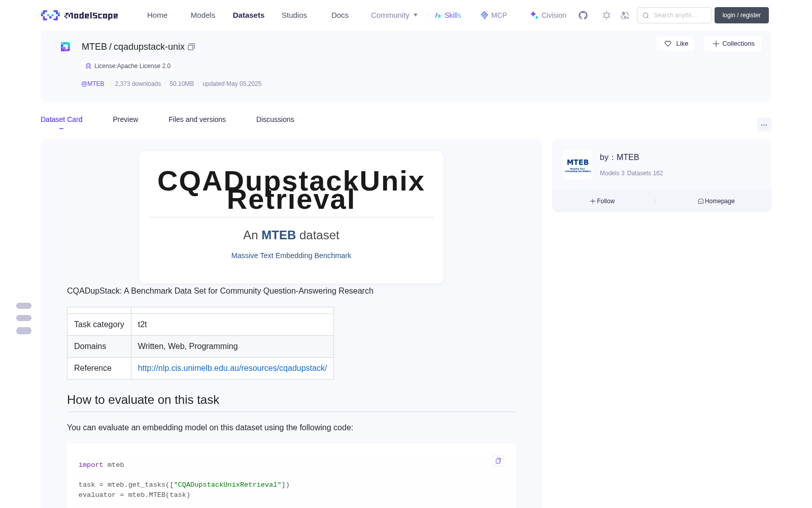
Task: Copy the code snippet with the copy icon
Action: [498, 461]
